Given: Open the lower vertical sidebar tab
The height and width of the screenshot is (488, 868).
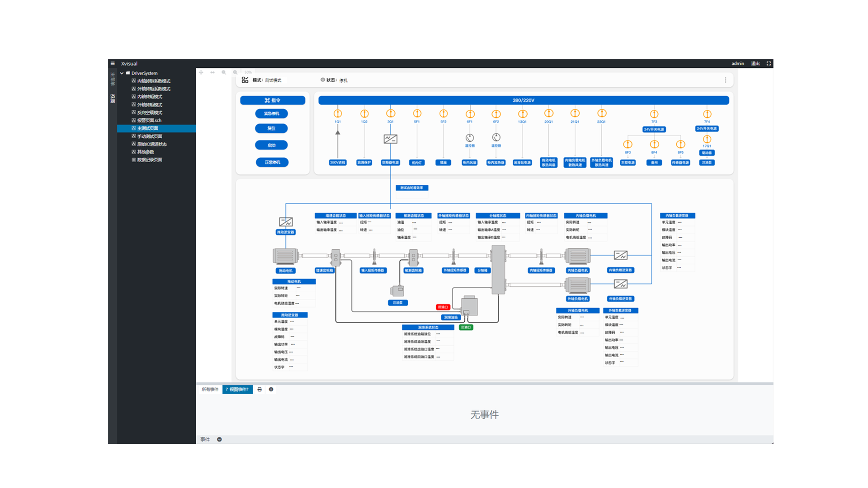Looking at the screenshot, I should click(113, 99).
